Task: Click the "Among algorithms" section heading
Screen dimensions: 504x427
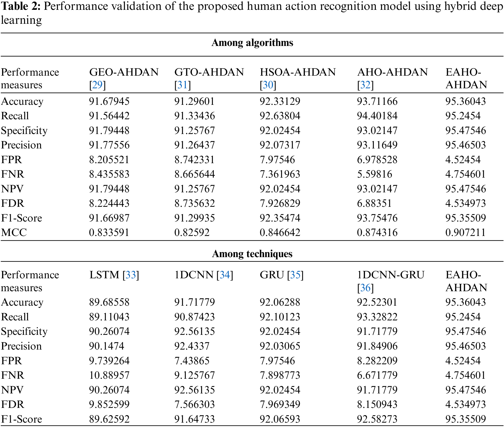Action: tap(252, 43)
